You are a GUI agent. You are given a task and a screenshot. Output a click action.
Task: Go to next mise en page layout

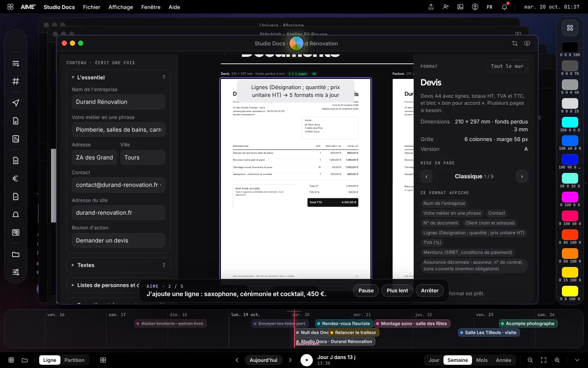coord(522,177)
